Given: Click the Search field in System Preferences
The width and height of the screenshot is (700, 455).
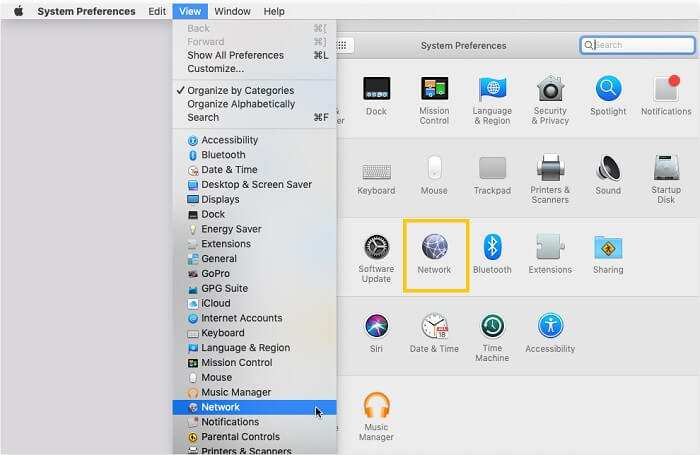Looking at the screenshot, I should (x=638, y=45).
